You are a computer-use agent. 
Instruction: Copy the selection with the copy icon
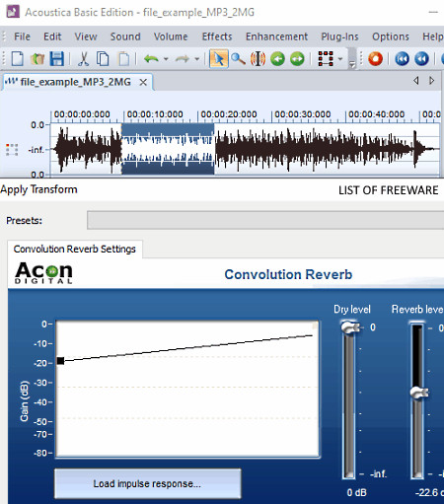(103, 59)
